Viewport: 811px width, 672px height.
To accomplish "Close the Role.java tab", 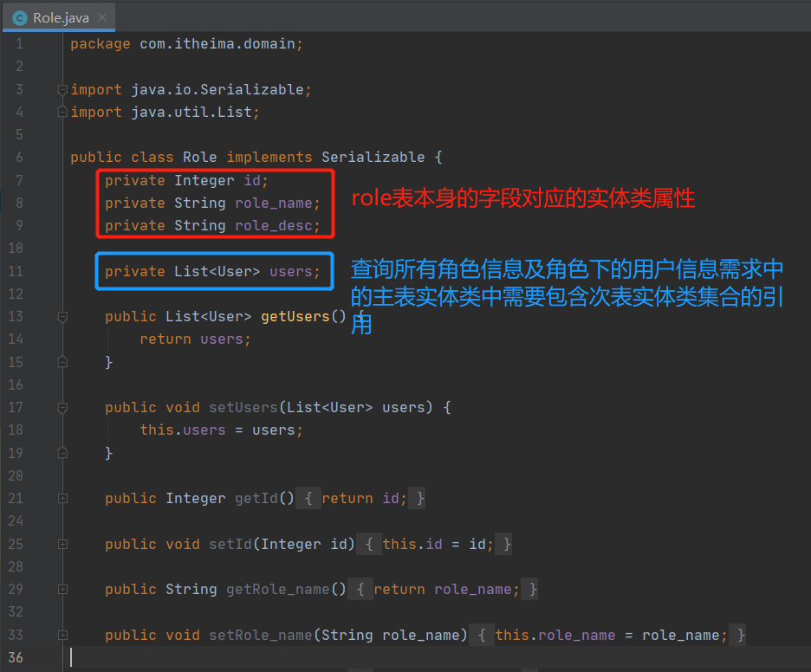I will click(x=102, y=17).
